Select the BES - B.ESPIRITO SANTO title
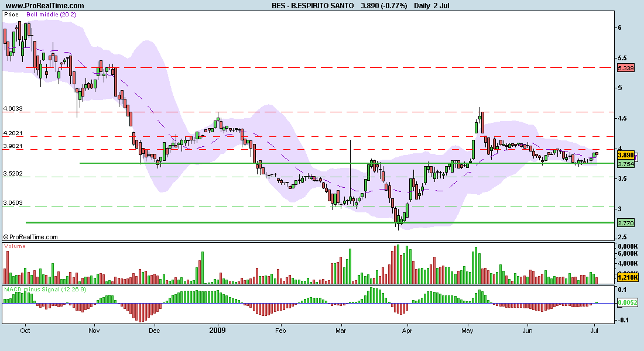 click(313, 6)
